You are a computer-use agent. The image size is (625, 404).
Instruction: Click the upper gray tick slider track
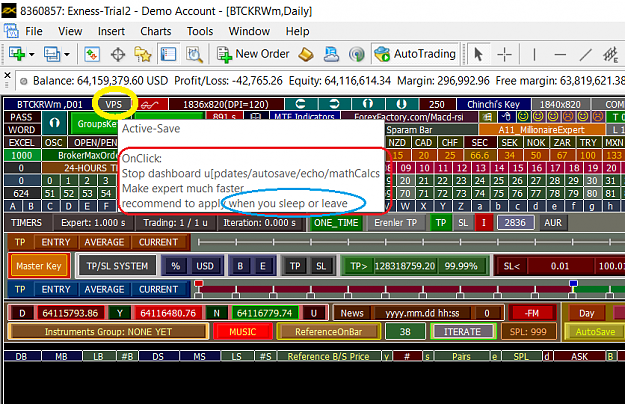click(x=411, y=242)
